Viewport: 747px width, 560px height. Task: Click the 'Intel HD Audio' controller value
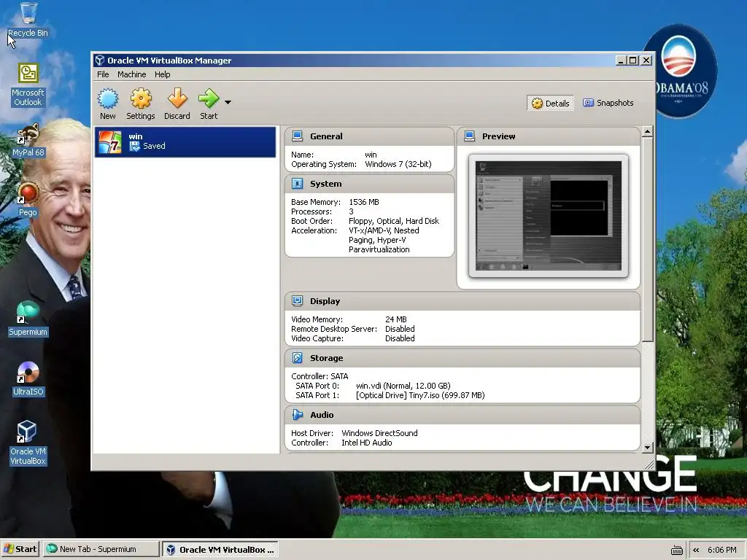tap(367, 443)
